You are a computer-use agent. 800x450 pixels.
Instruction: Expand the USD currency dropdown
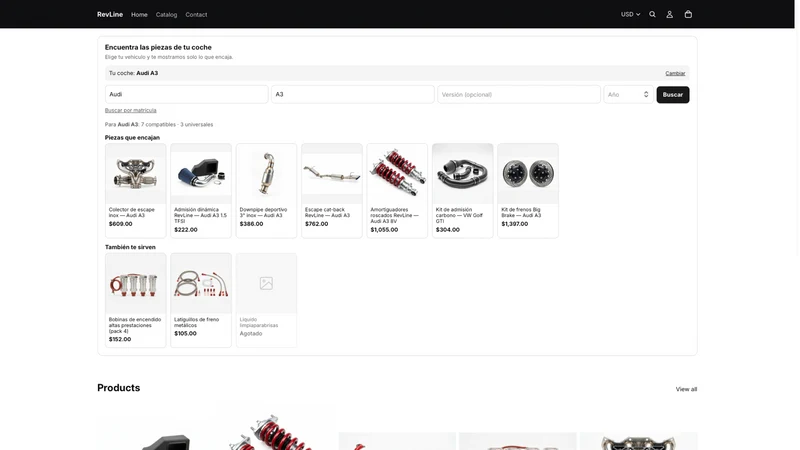(630, 14)
